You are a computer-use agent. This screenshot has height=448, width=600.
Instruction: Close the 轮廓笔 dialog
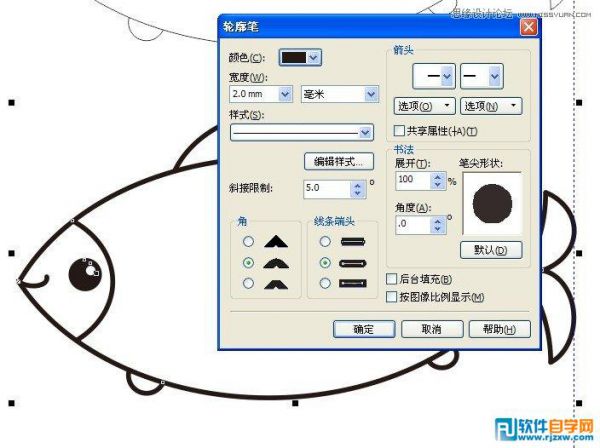[x=528, y=27]
